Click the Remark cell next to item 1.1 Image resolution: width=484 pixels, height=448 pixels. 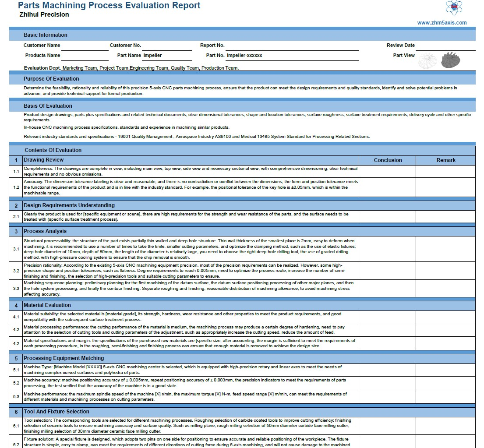(x=445, y=171)
